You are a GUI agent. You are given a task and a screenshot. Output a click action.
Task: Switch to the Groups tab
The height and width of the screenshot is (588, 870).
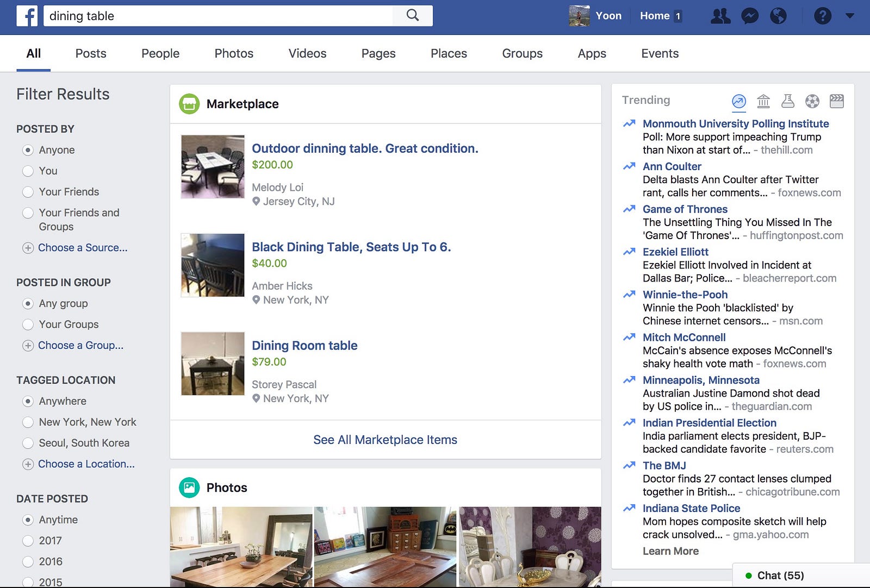522,53
